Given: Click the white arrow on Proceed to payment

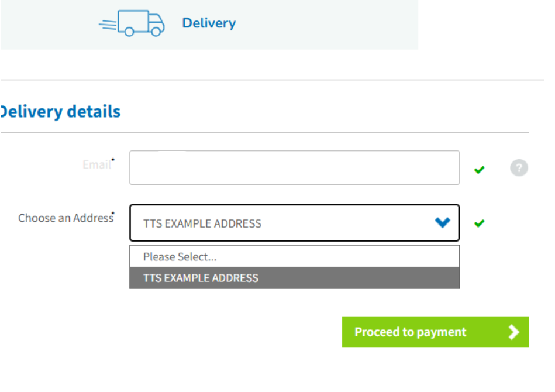Looking at the screenshot, I should coord(513,332).
